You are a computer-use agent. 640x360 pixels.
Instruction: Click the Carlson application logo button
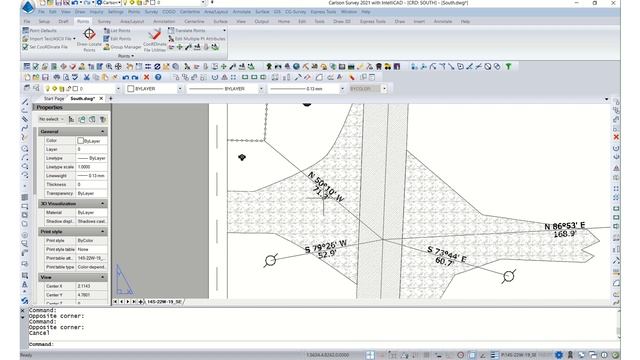pos(28,7)
